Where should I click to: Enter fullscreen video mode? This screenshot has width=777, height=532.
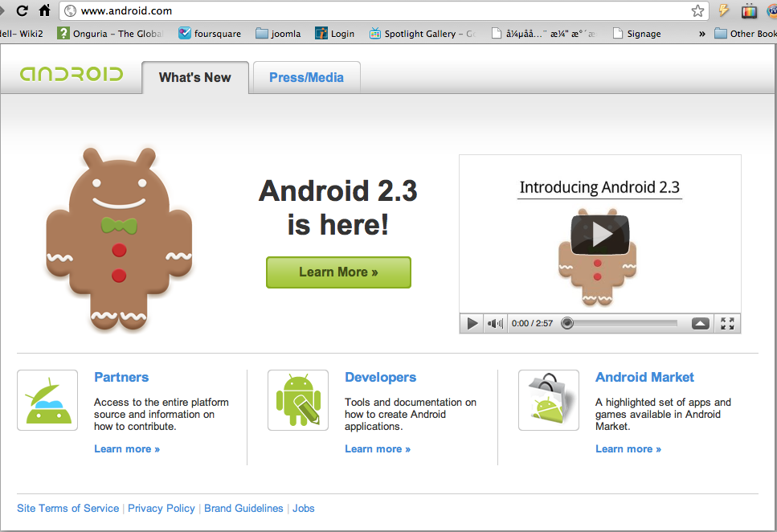(727, 324)
